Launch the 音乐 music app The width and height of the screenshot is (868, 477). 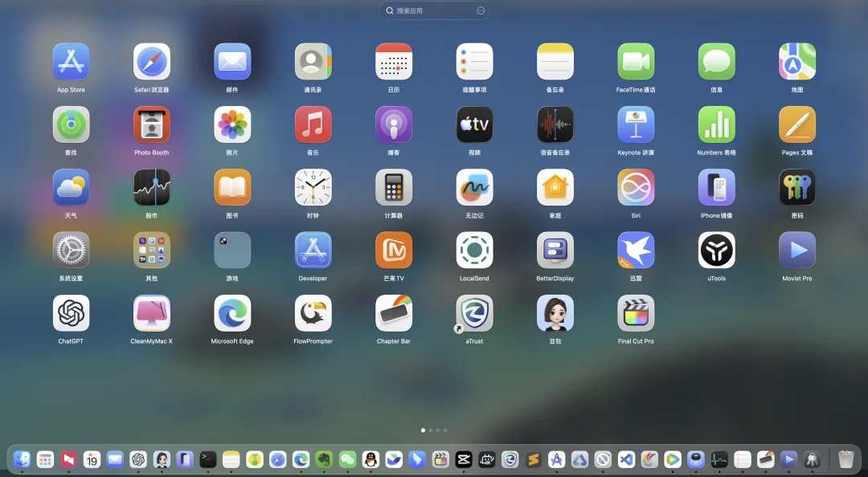[x=313, y=124]
